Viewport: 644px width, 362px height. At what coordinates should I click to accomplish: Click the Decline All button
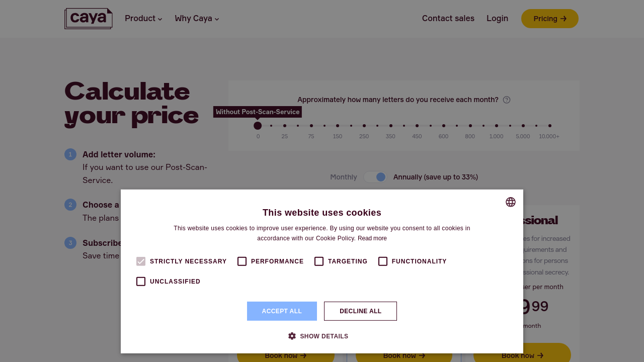[x=360, y=311]
